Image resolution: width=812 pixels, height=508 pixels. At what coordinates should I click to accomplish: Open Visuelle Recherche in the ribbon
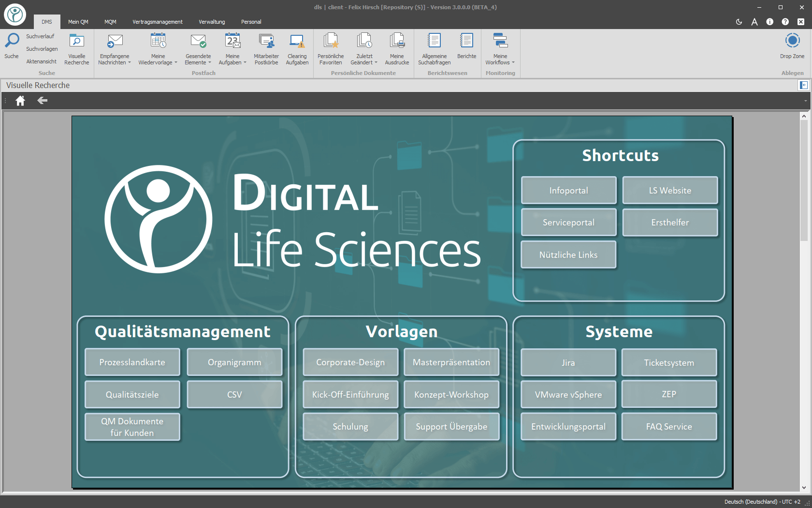pyautogui.click(x=77, y=49)
